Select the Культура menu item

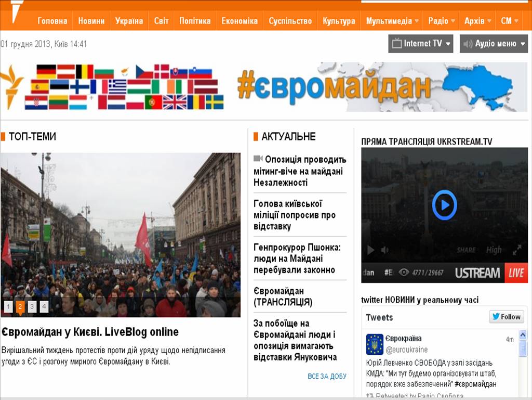339,21
